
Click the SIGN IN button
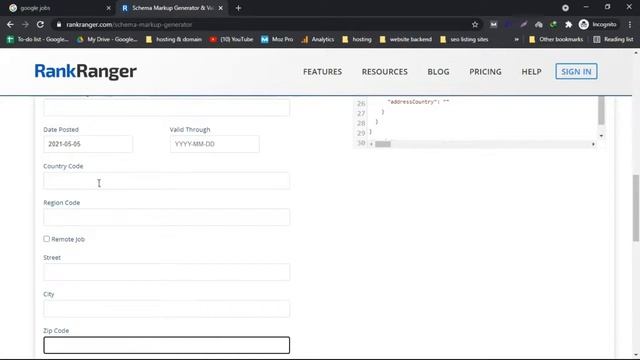pyautogui.click(x=576, y=71)
